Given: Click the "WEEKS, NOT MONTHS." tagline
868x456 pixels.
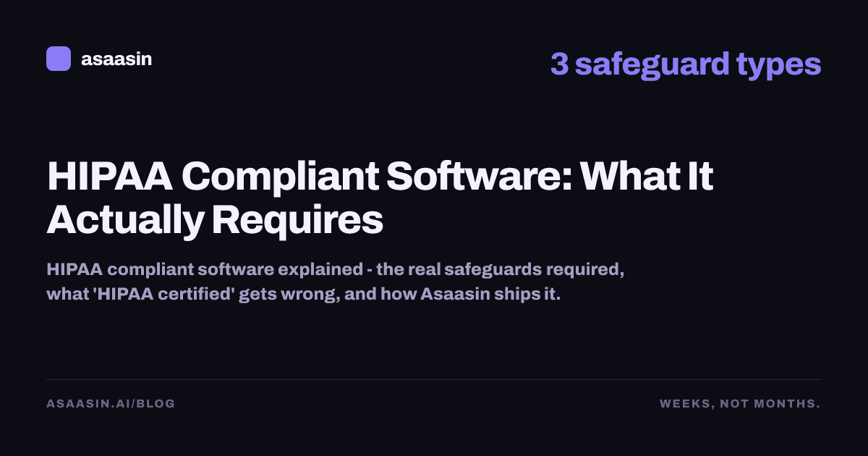Looking at the screenshot, I should click(740, 403).
